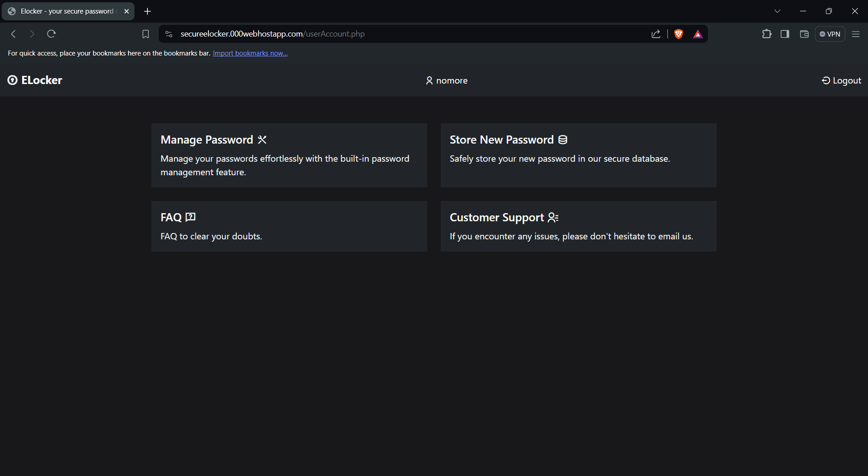The image size is (868, 476).
Task: Click the ELocker brand name
Action: 42,80
